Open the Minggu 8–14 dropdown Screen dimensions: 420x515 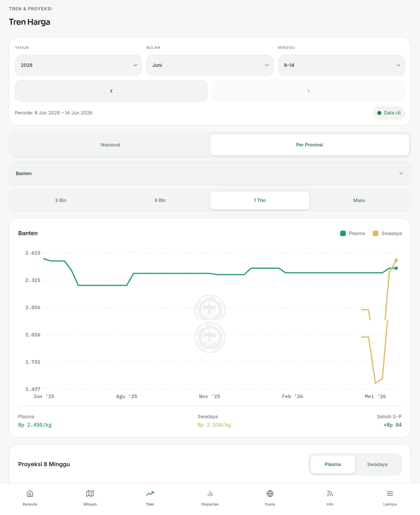point(341,65)
